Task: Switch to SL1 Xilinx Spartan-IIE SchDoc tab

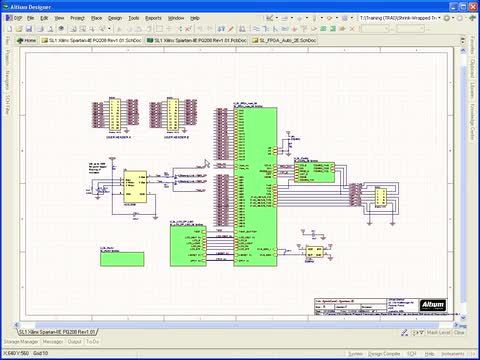Action: [91, 40]
